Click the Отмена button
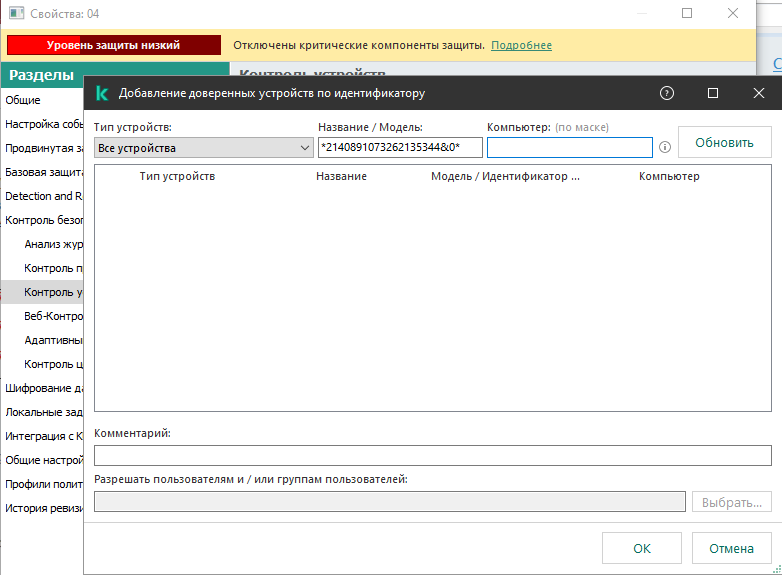The width and height of the screenshot is (782, 575). click(x=731, y=548)
